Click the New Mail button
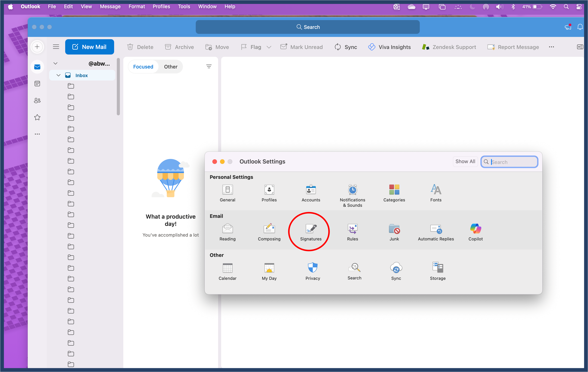 click(89, 47)
